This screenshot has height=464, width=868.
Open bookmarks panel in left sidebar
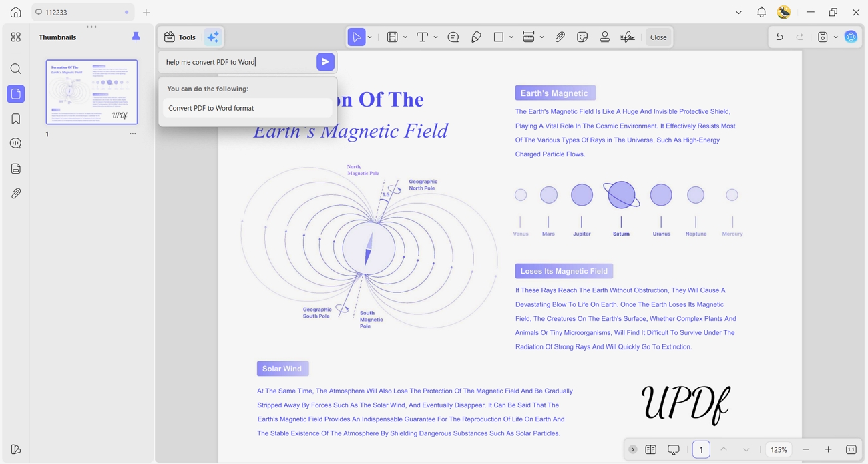[x=16, y=119]
